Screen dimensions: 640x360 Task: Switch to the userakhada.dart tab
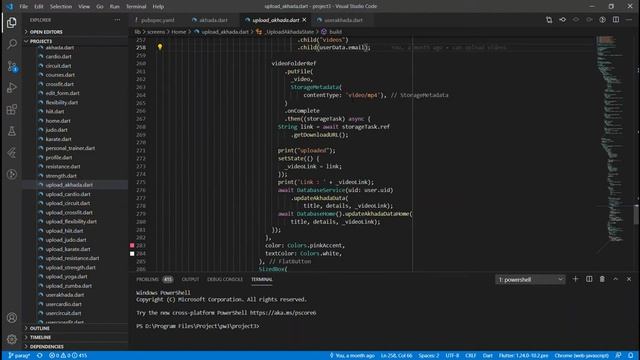[342, 20]
